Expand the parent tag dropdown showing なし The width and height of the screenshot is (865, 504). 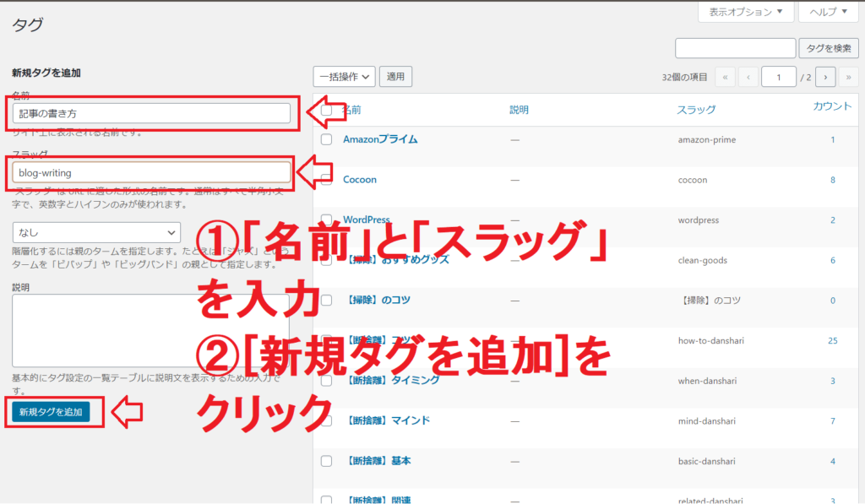click(96, 231)
